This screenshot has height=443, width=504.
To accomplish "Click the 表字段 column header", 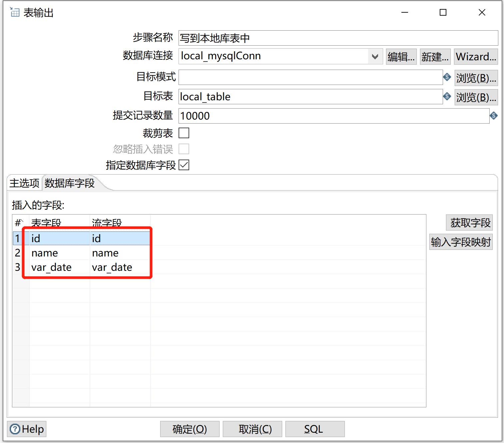I will point(60,222).
